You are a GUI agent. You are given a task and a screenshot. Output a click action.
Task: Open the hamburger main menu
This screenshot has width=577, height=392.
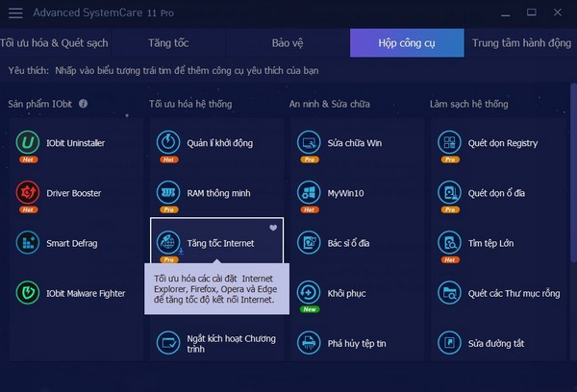[x=15, y=12]
